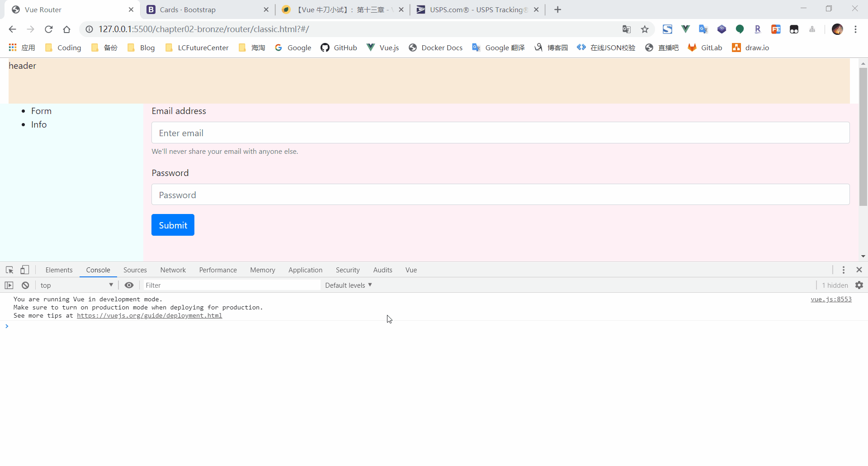Screen dimensions: 868x466
Task: Open the 在线JSON校验 bookmark
Action: point(606,48)
